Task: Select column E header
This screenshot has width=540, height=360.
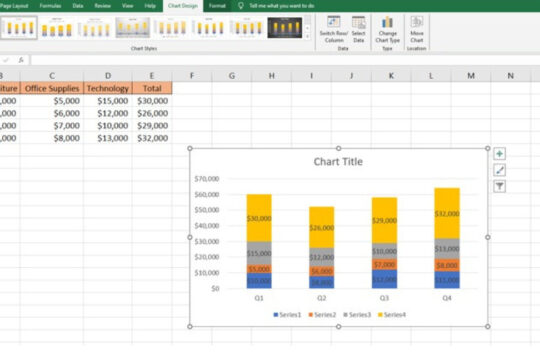Action: point(152,75)
